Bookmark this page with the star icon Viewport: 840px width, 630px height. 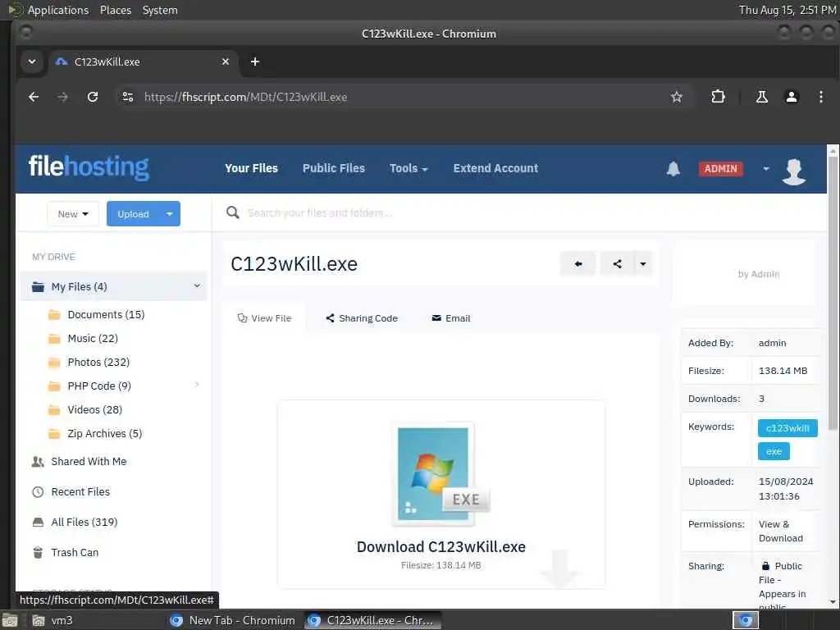677,97
